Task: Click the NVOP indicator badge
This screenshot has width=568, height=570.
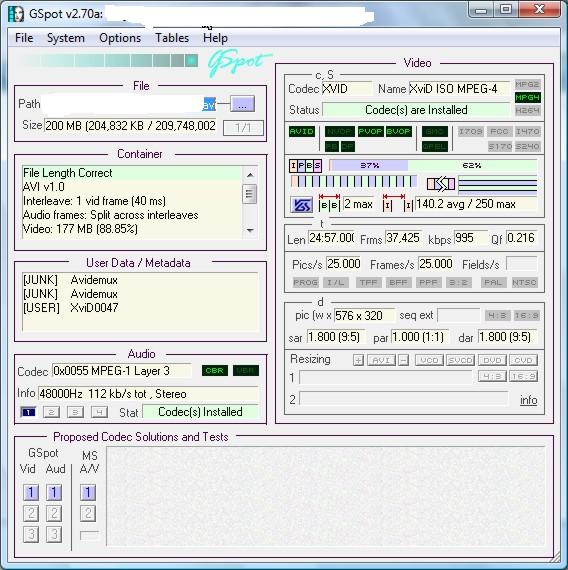Action: pyautogui.click(x=340, y=131)
